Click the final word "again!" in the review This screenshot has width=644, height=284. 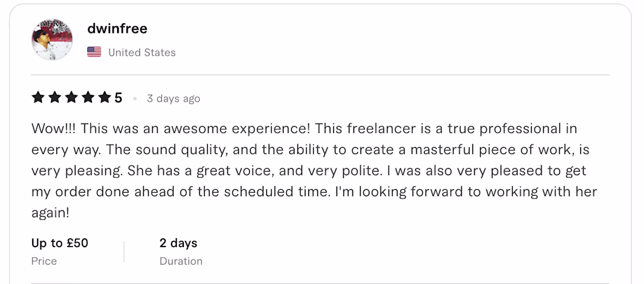(x=50, y=213)
